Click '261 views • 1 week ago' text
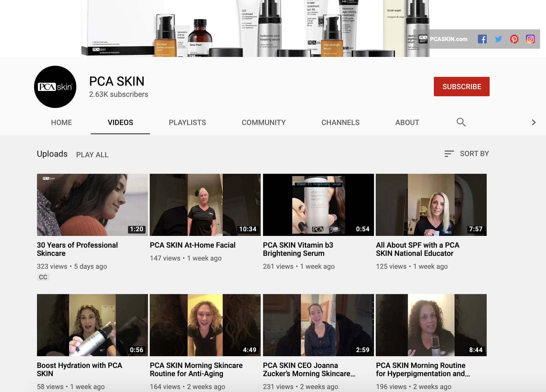Screen dimensions: 546x392 [x=299, y=266]
